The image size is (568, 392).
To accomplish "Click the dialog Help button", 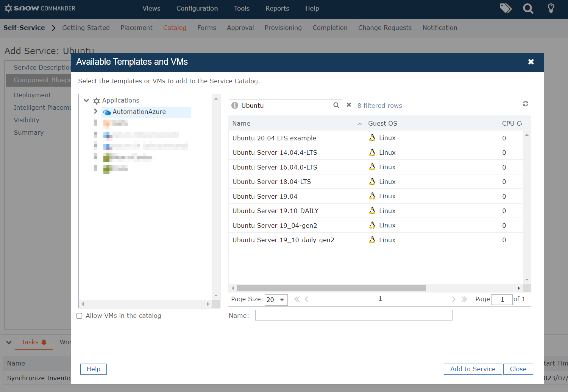I will coord(94,369).
